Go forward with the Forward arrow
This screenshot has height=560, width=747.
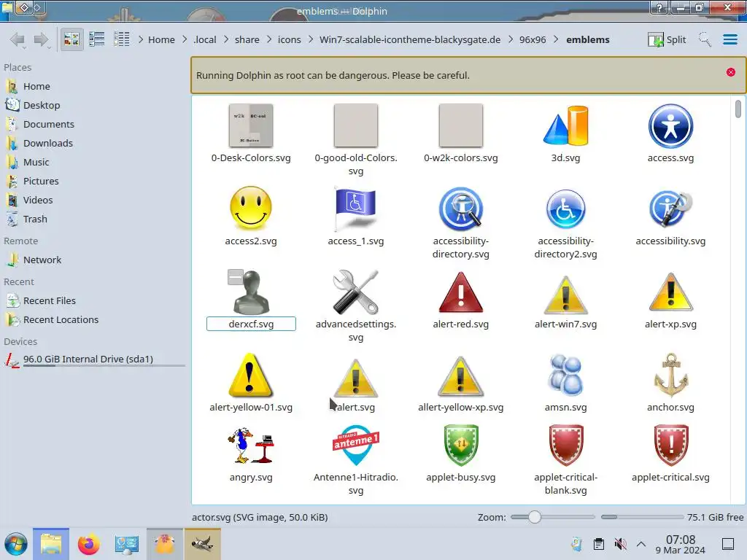tap(42, 39)
